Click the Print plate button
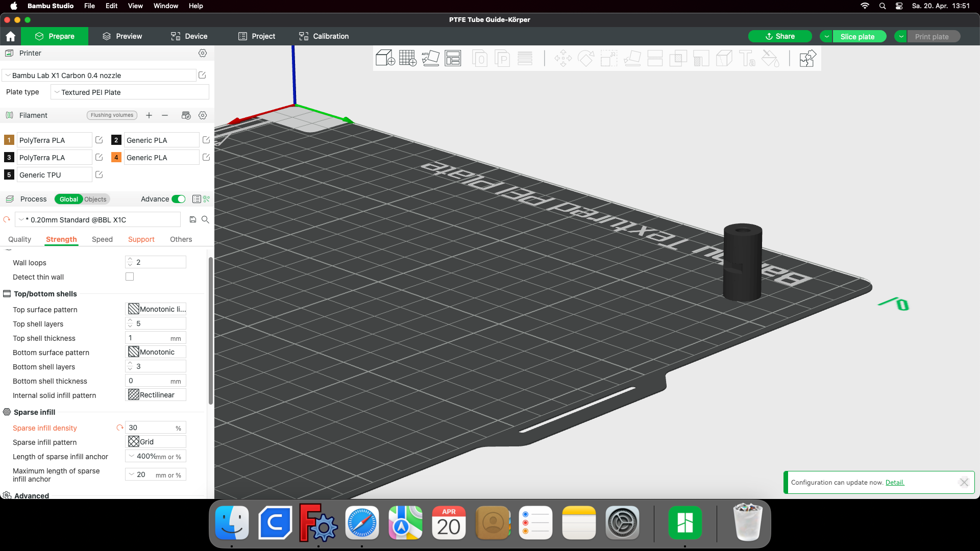 934,36
